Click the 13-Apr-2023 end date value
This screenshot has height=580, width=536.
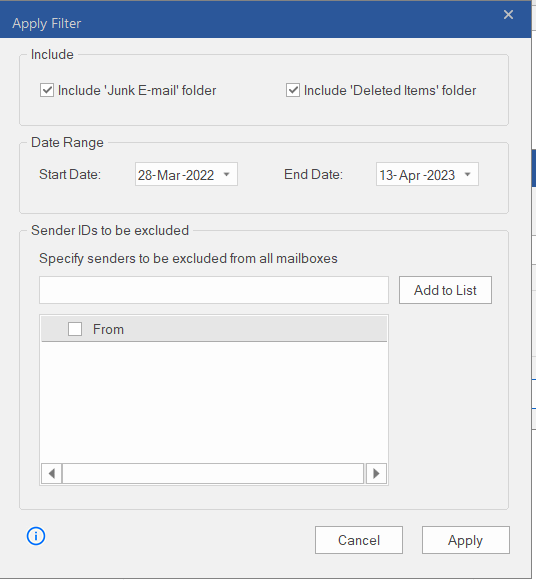click(x=417, y=175)
